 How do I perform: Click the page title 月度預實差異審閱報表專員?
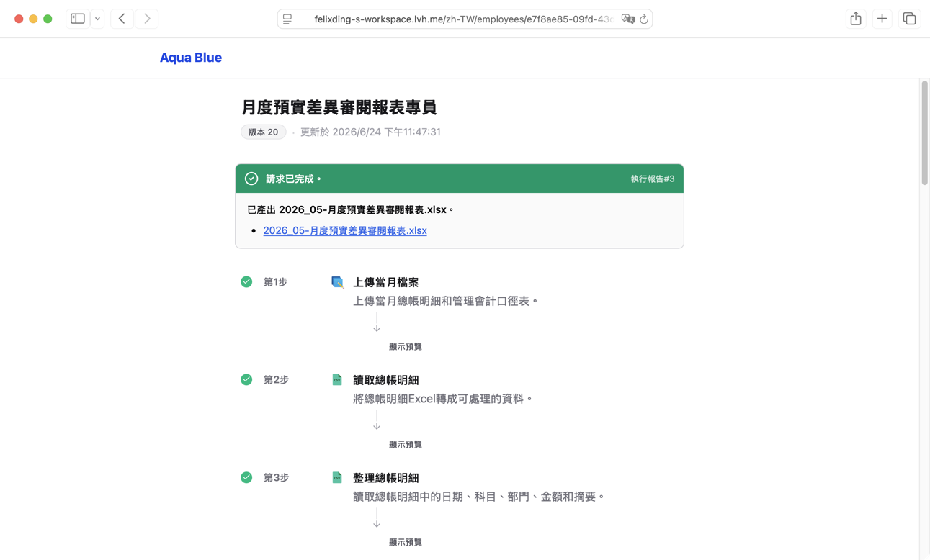coord(339,107)
